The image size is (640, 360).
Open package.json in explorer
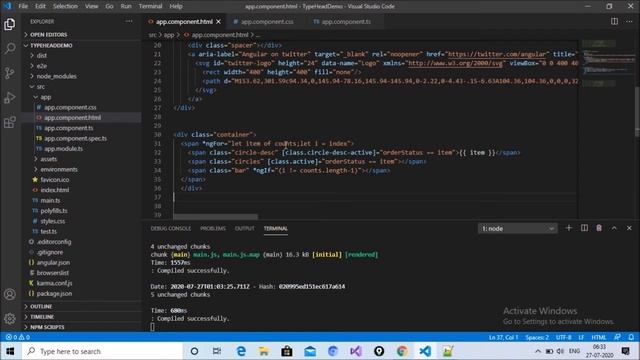[82, 293]
